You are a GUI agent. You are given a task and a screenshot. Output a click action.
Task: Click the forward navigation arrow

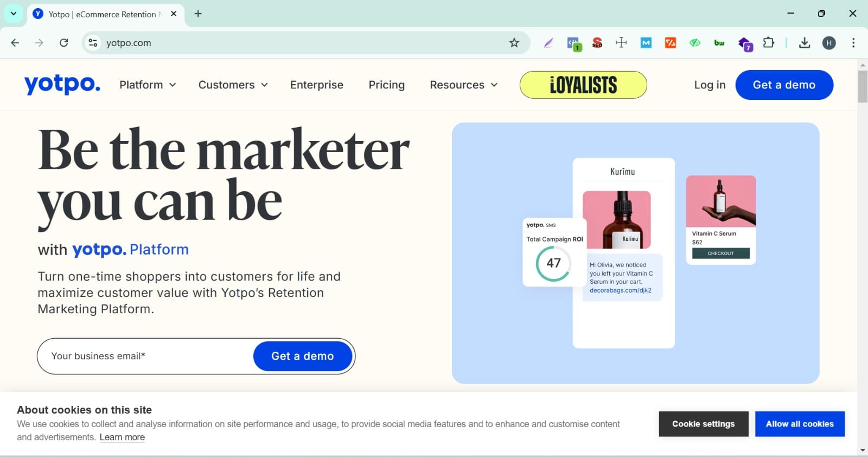[x=39, y=43]
